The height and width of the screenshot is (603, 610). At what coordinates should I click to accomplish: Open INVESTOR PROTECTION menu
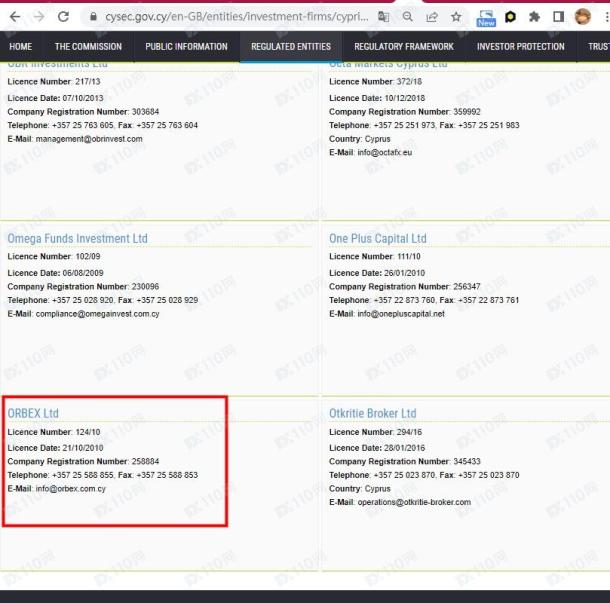coord(521,47)
